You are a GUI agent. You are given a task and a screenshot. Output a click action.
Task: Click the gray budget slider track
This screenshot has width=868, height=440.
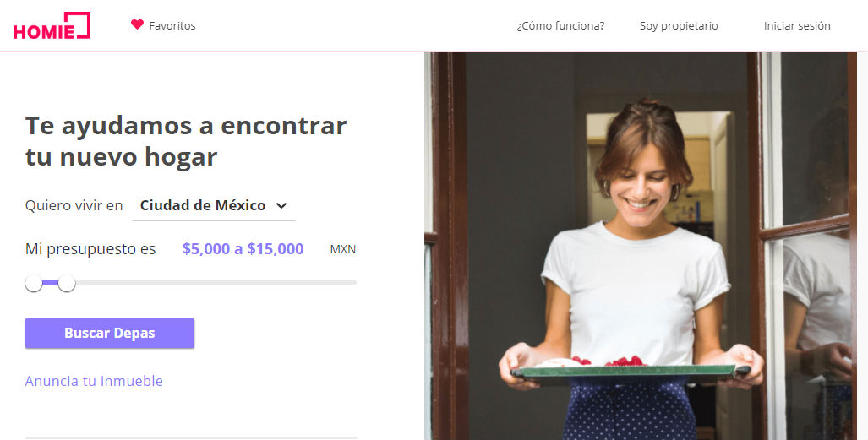(x=216, y=282)
